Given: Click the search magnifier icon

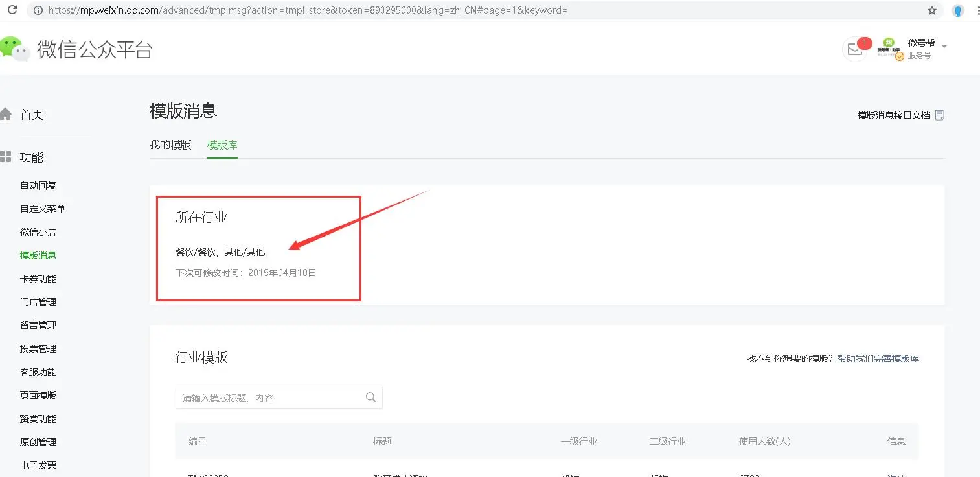Looking at the screenshot, I should tap(371, 397).
